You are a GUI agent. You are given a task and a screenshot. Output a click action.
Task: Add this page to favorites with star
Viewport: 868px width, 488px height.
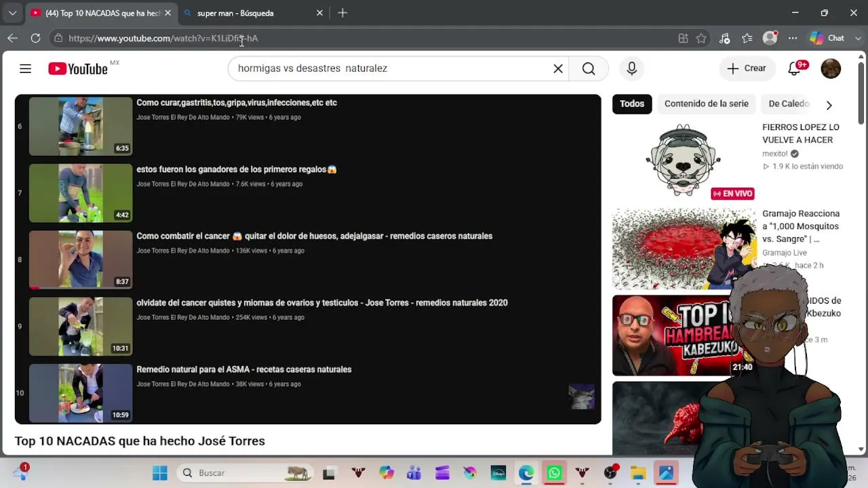(701, 38)
